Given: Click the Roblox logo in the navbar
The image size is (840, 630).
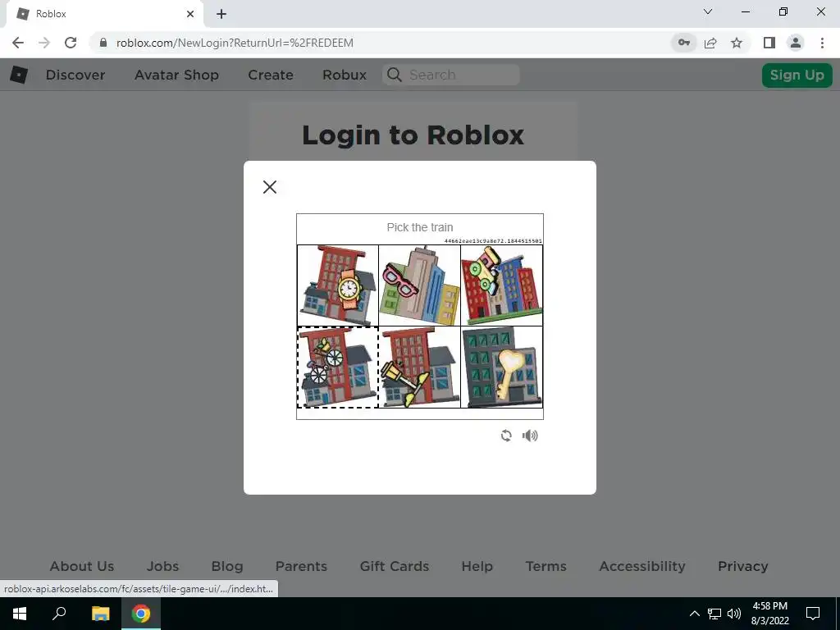Looking at the screenshot, I should pos(19,75).
